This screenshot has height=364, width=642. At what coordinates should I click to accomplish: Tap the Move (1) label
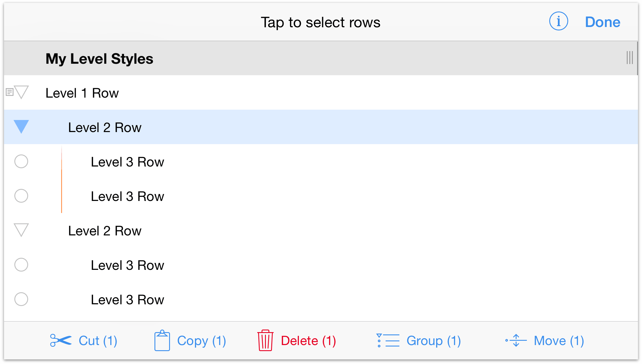[559, 341]
